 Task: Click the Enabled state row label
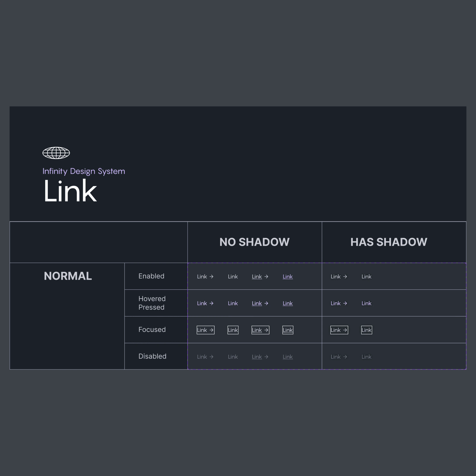[x=151, y=276]
